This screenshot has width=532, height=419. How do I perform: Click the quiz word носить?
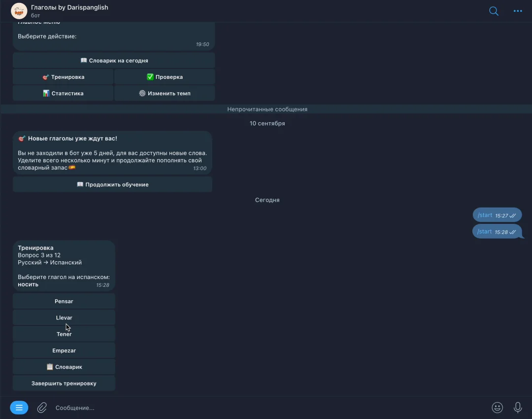coord(28,284)
